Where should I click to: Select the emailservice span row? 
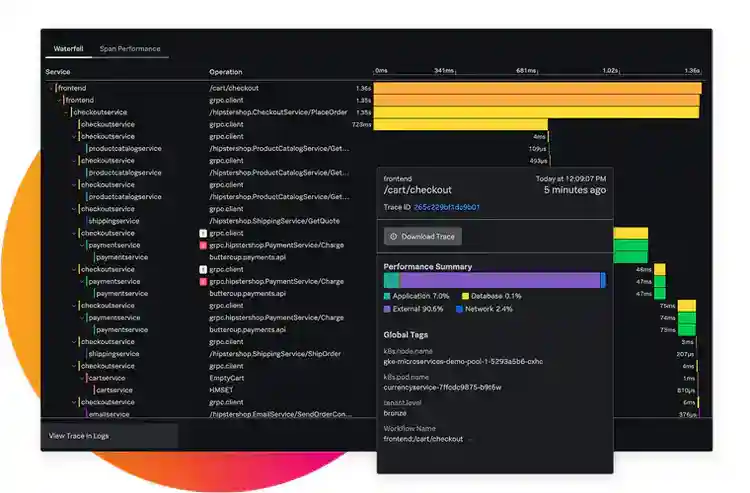click(114, 414)
